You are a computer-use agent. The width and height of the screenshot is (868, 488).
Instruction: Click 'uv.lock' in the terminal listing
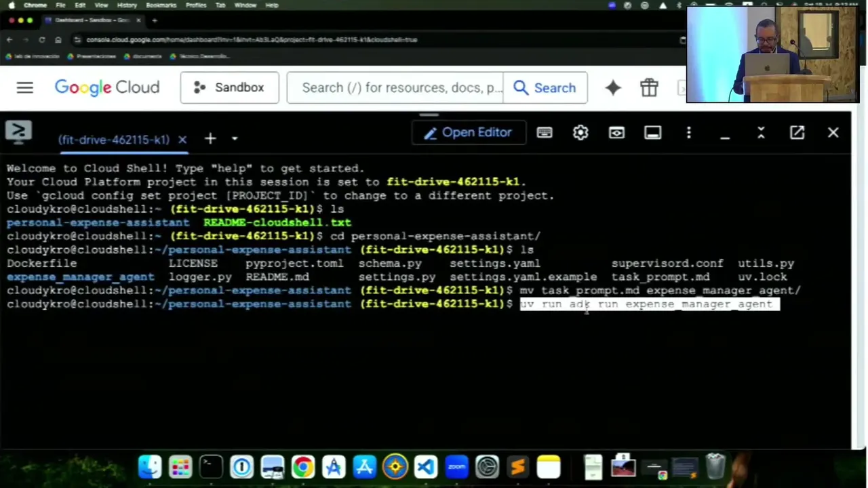point(762,277)
